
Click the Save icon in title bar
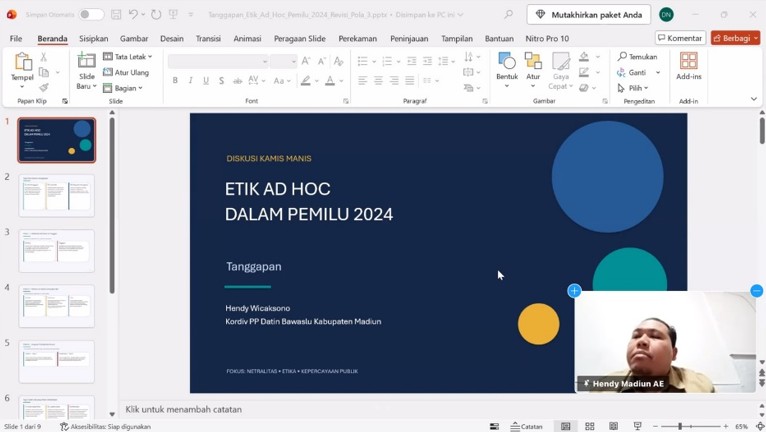tap(116, 14)
